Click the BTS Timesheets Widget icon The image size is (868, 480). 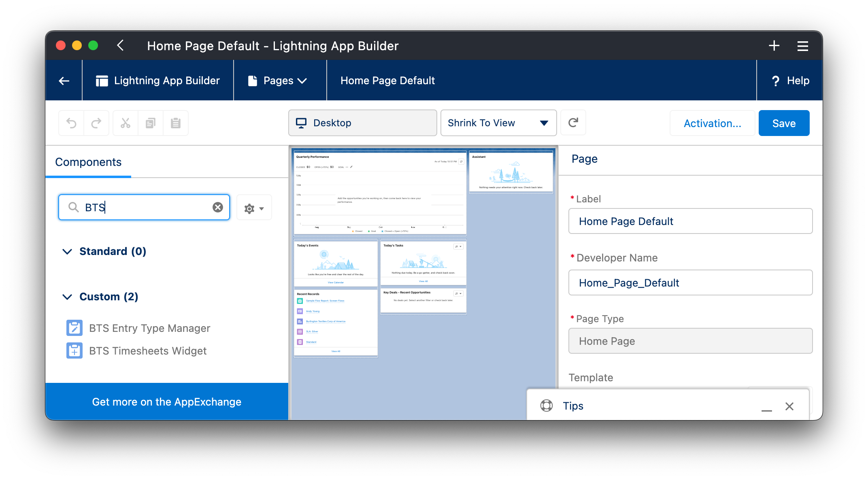tap(74, 350)
